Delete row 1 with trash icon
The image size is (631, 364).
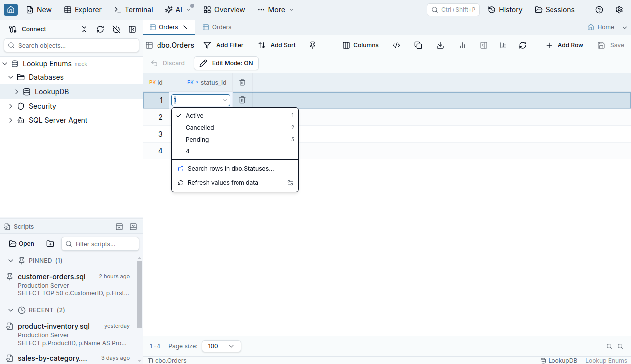pyautogui.click(x=242, y=100)
